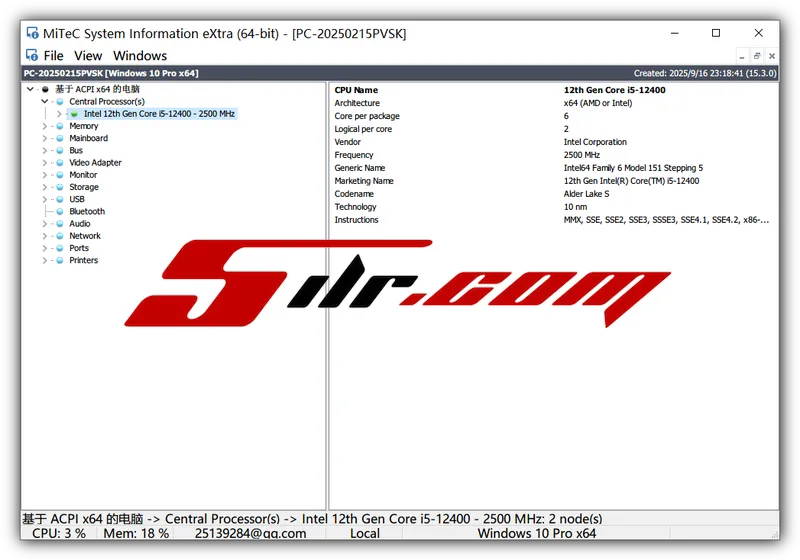This screenshot has height=560, width=800.
Task: Close the inner document window
Action: click(x=772, y=56)
